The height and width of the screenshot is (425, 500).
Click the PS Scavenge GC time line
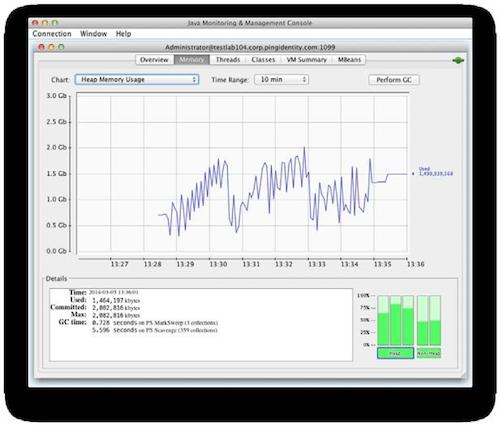click(155, 330)
